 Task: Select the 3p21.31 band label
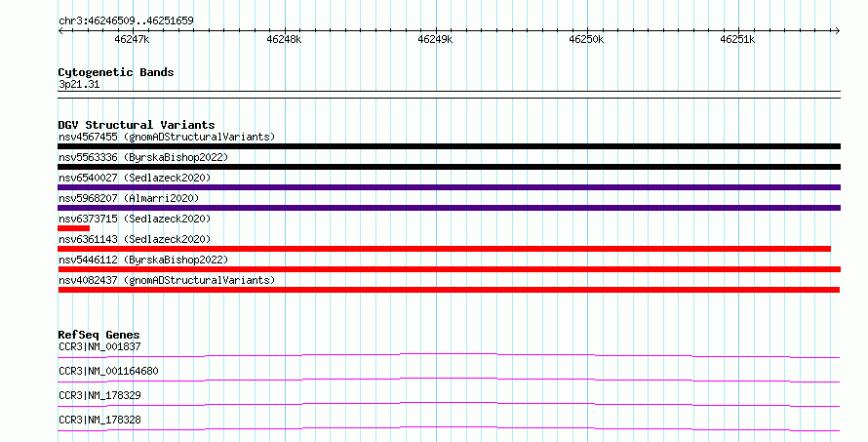pos(79,85)
